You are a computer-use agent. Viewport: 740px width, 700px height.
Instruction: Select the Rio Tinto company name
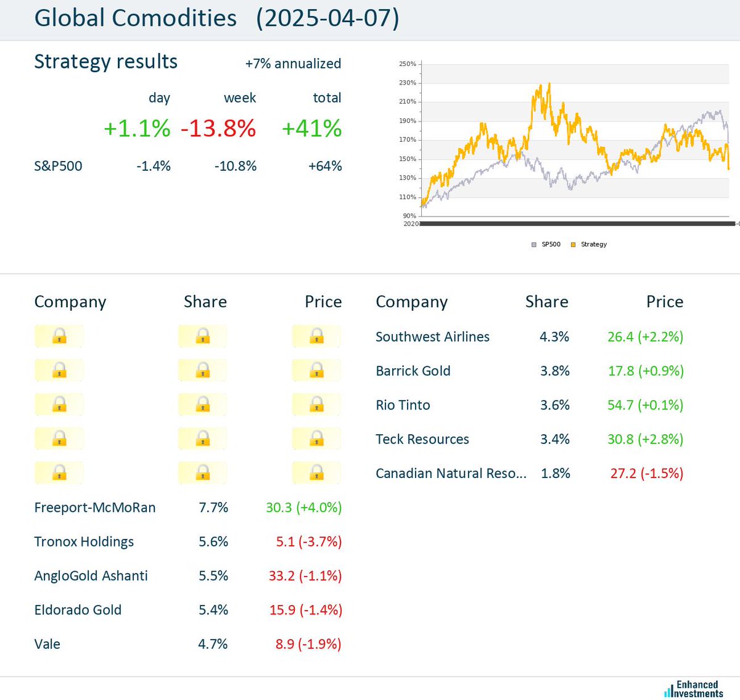click(x=403, y=405)
